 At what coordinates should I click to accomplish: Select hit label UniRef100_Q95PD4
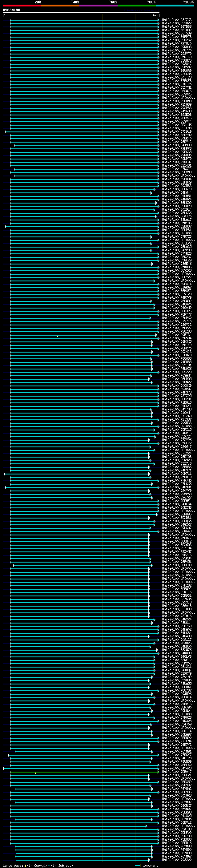[x=177, y=558]
